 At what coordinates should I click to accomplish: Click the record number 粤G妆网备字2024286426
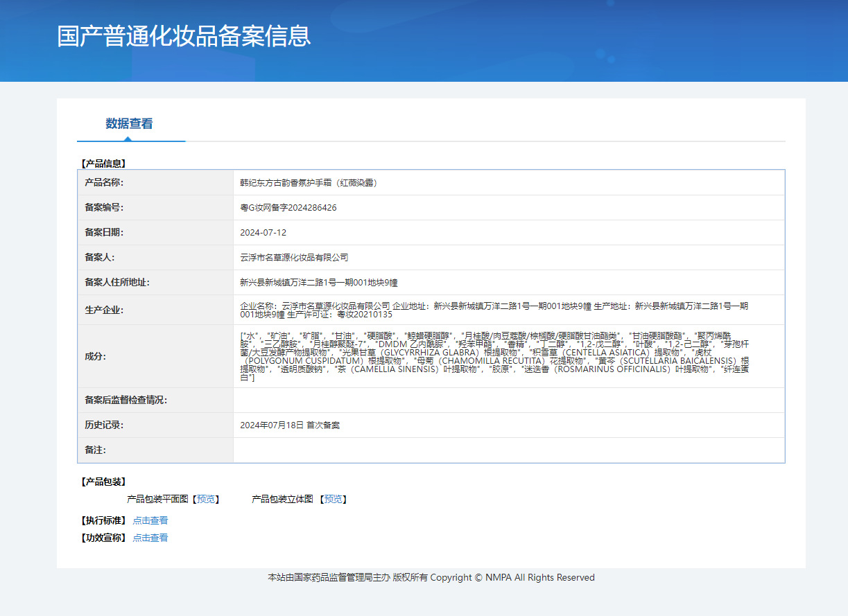click(288, 208)
